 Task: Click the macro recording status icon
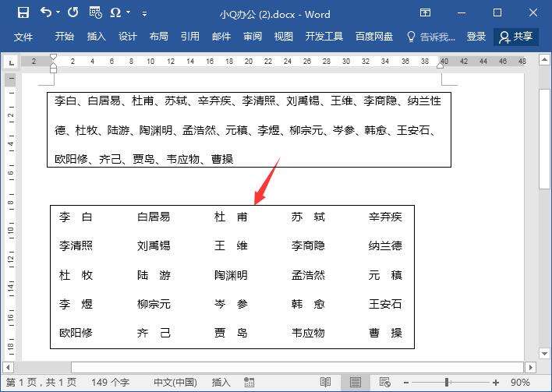coord(249,382)
